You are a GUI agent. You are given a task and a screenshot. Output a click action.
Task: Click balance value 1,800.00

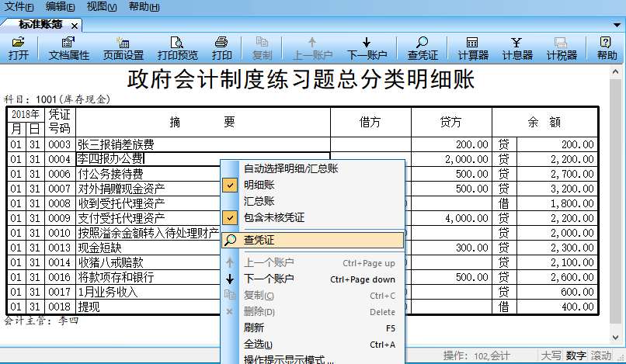tap(572, 203)
